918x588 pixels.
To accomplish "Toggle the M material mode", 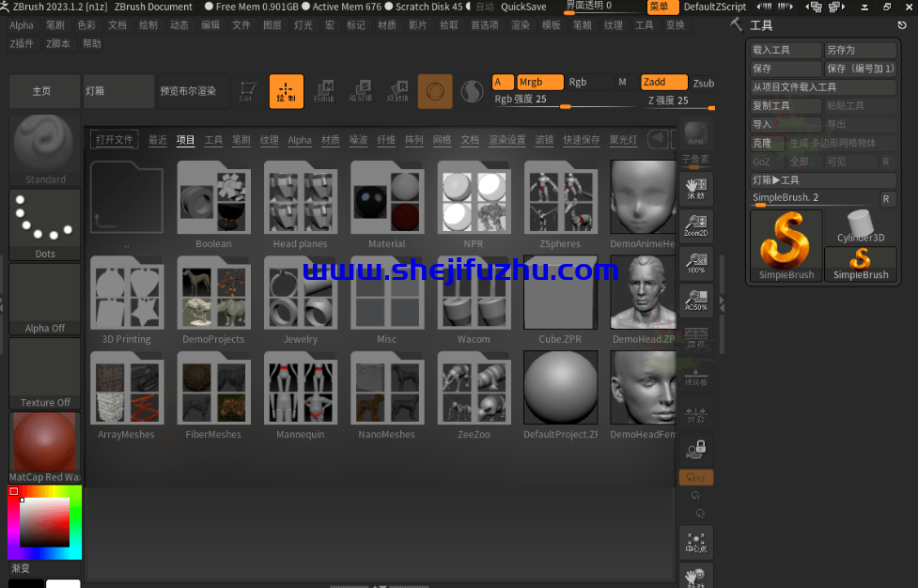I will click(622, 82).
